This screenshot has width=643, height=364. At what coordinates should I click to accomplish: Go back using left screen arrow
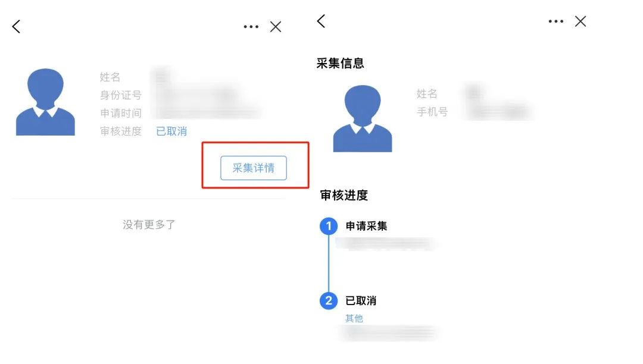(17, 27)
